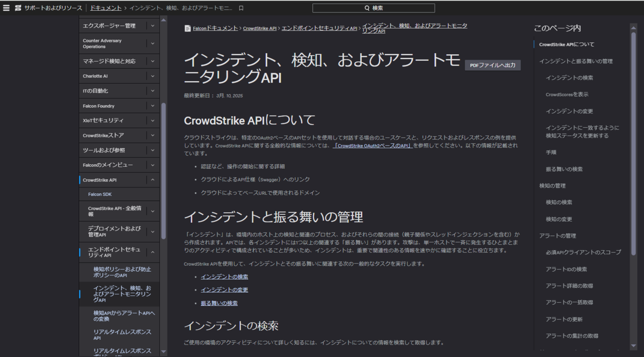Open Charlotte AI sidebar section
Image resolution: width=644 pixels, height=357 pixels.
tap(95, 76)
